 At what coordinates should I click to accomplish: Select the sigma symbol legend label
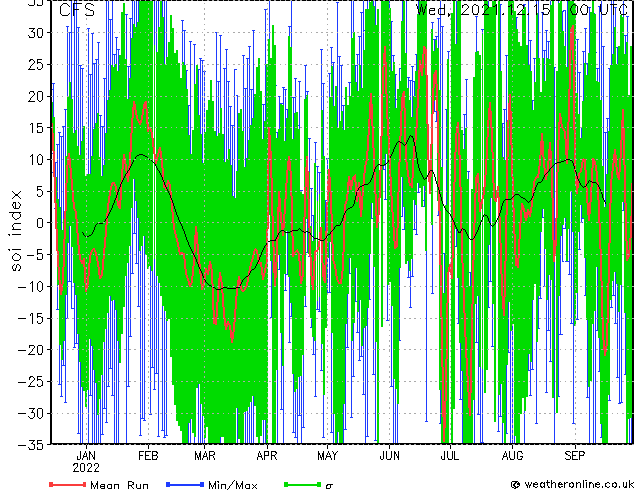pyautogui.click(x=329, y=486)
